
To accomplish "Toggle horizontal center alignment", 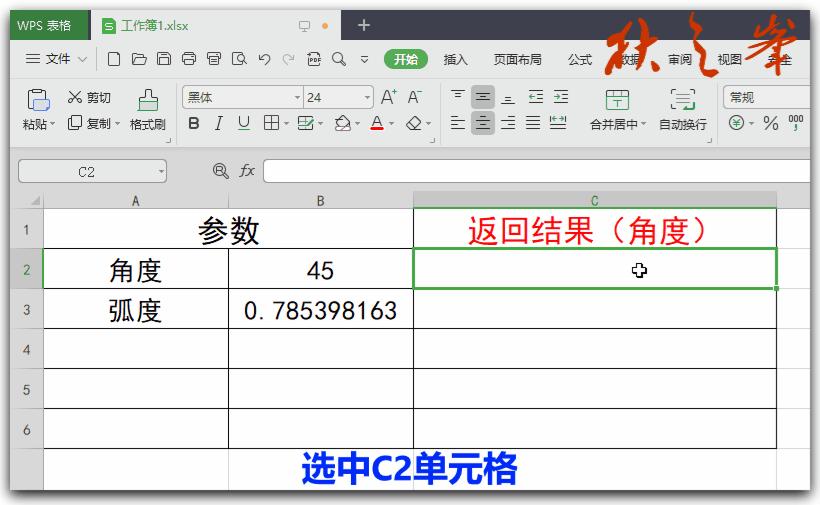I will [x=483, y=123].
